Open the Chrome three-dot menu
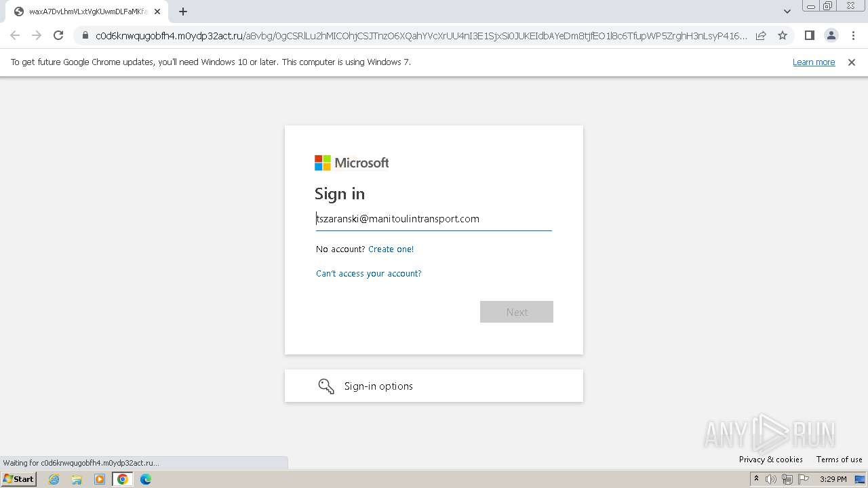Viewport: 868px width, 488px height. click(852, 35)
